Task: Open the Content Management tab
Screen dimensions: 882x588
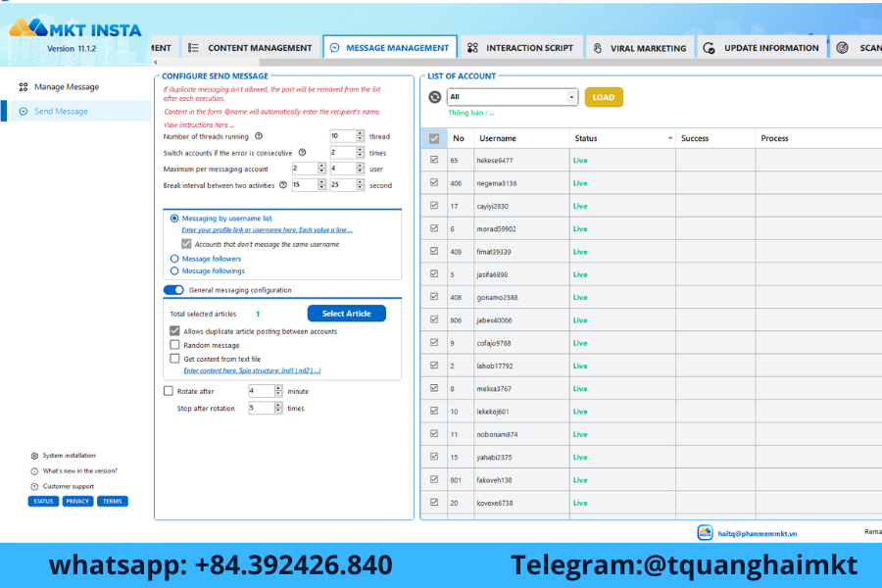Action: [x=250, y=48]
